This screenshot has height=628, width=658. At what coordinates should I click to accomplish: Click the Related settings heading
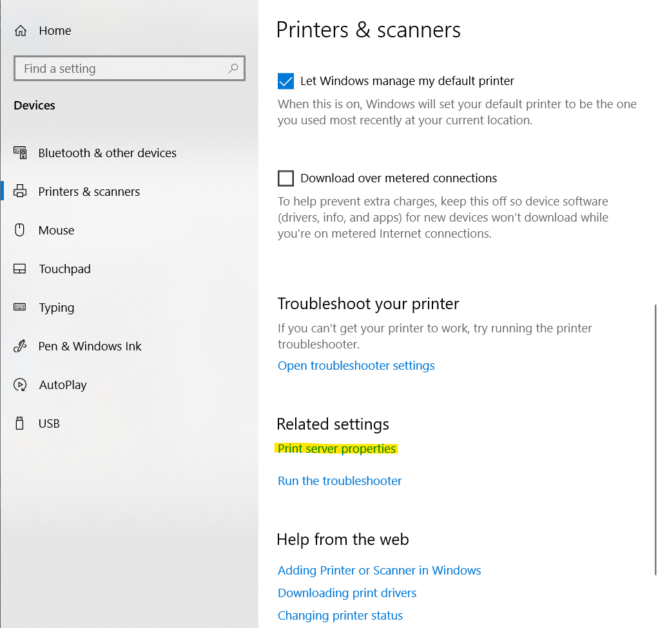(x=333, y=424)
